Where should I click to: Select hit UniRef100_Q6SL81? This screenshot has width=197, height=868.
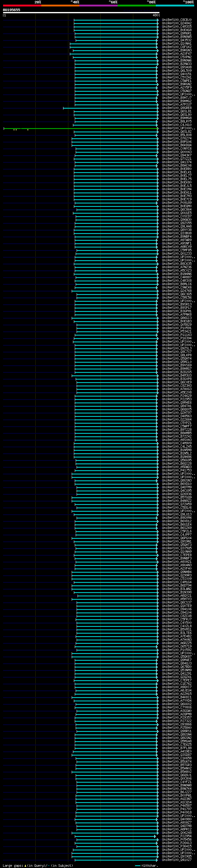(x=176, y=111)
